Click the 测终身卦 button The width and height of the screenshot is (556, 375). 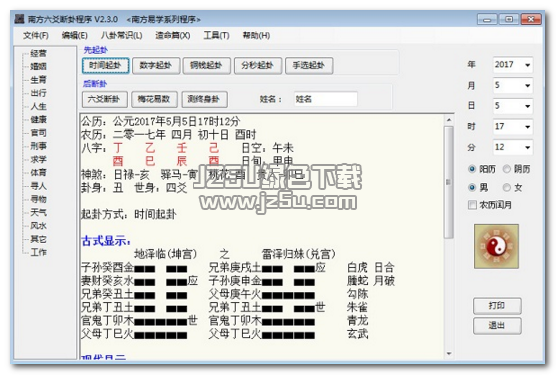point(204,99)
